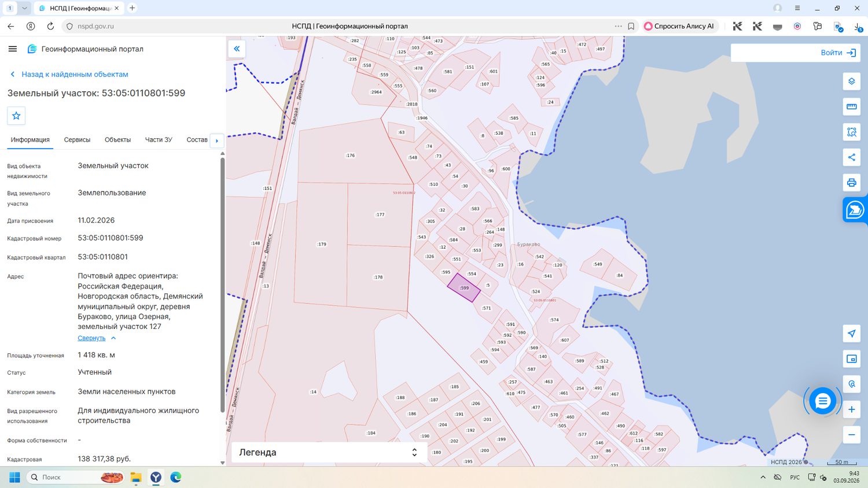Print the map
The image size is (868, 488).
point(852,183)
